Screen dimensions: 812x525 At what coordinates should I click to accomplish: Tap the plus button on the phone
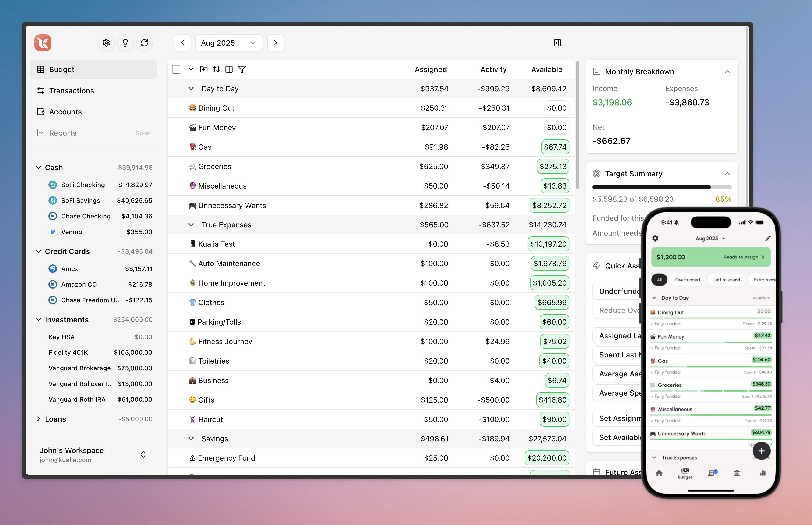click(761, 451)
